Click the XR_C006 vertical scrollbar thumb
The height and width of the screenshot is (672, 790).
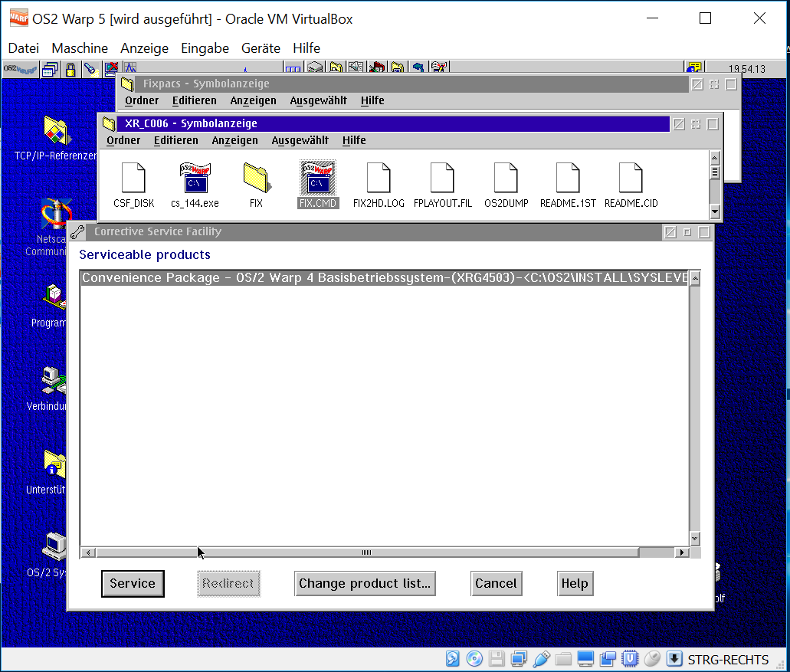[715, 172]
